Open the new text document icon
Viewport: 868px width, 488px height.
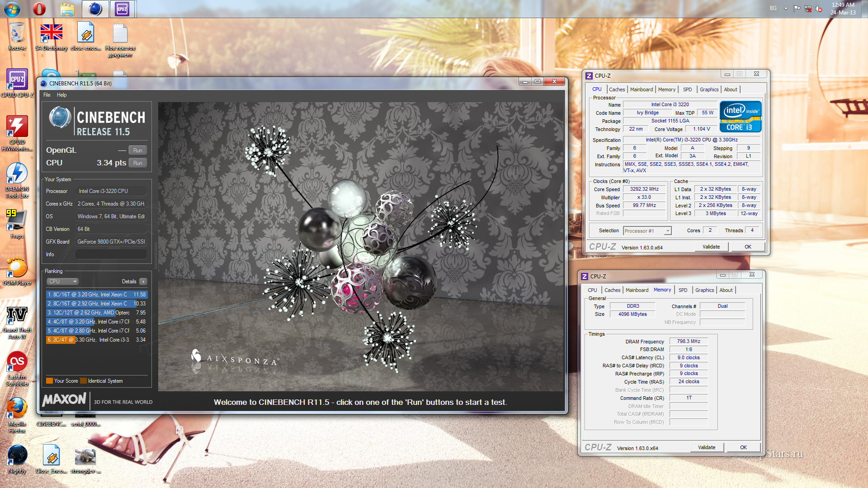pos(120,40)
